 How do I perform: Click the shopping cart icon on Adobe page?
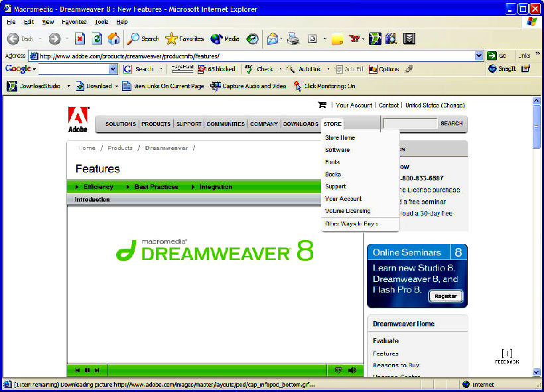(322, 105)
